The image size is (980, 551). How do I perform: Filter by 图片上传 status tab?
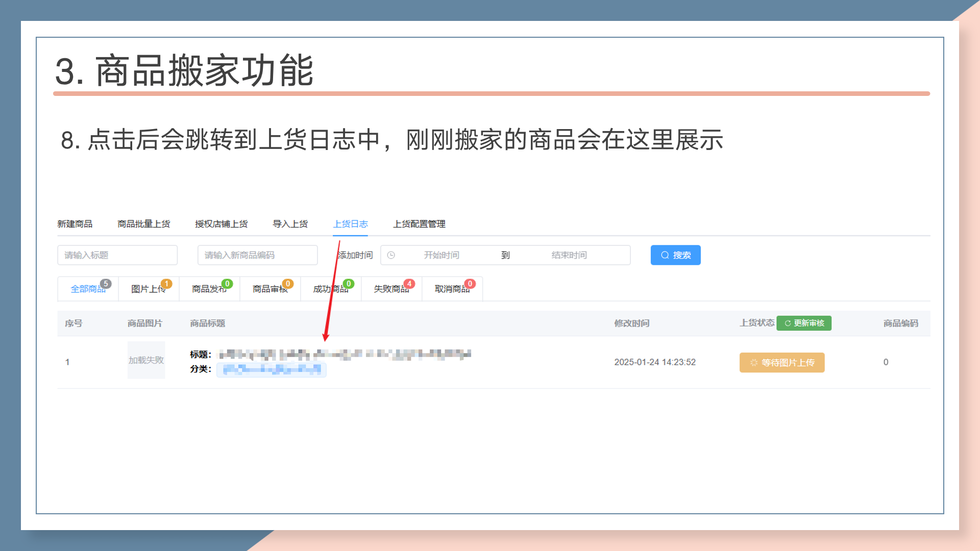pos(148,289)
